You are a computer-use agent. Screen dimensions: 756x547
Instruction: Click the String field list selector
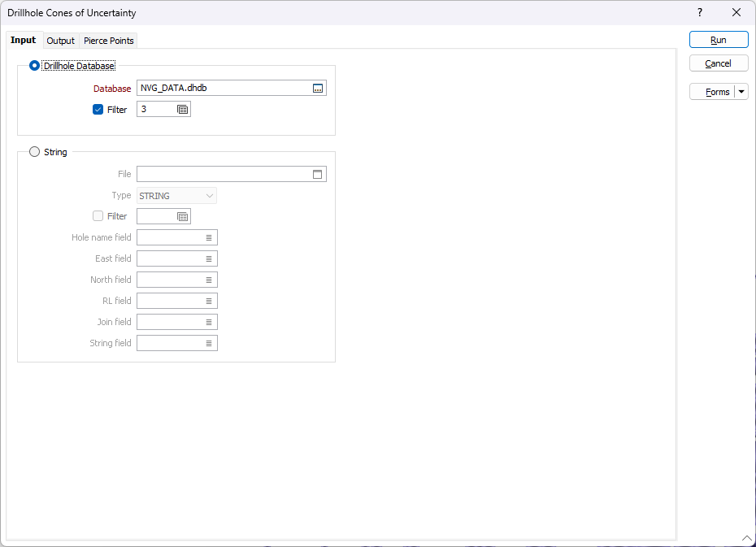point(209,343)
